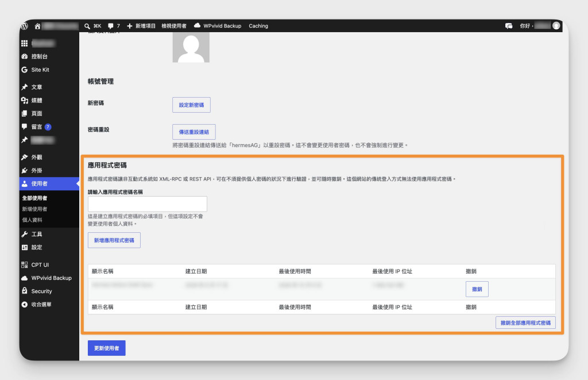Open comments bubble in admin bar
This screenshot has height=380, width=588.
pyautogui.click(x=111, y=26)
